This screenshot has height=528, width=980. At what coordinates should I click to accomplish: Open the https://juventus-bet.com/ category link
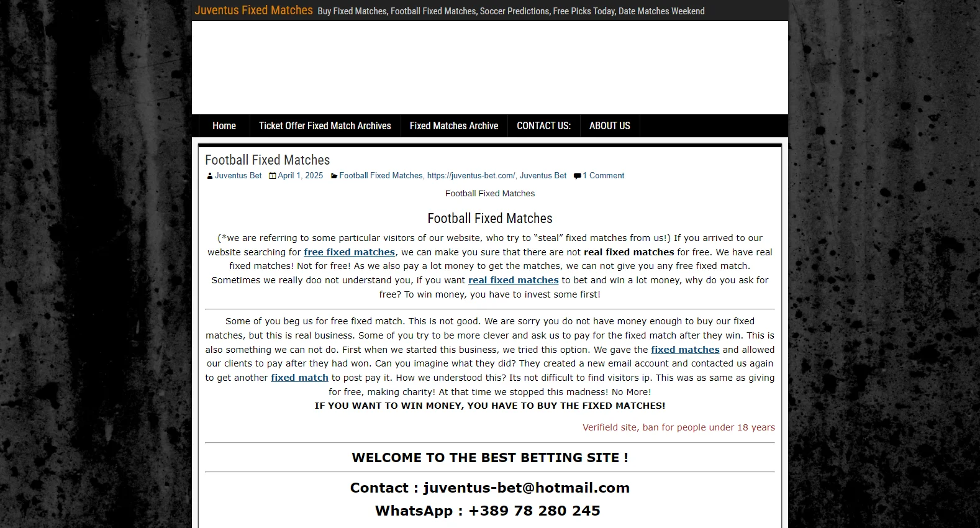pos(471,176)
